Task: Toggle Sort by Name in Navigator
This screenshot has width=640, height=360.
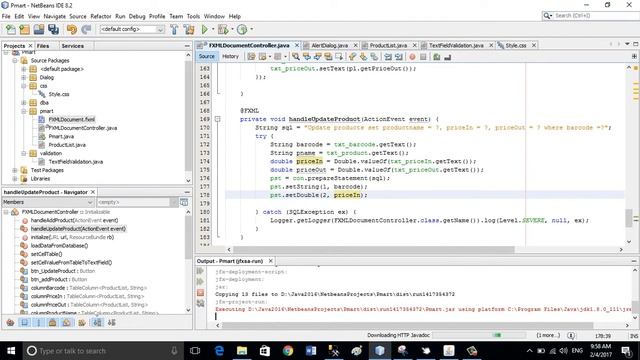Action: click(97, 322)
